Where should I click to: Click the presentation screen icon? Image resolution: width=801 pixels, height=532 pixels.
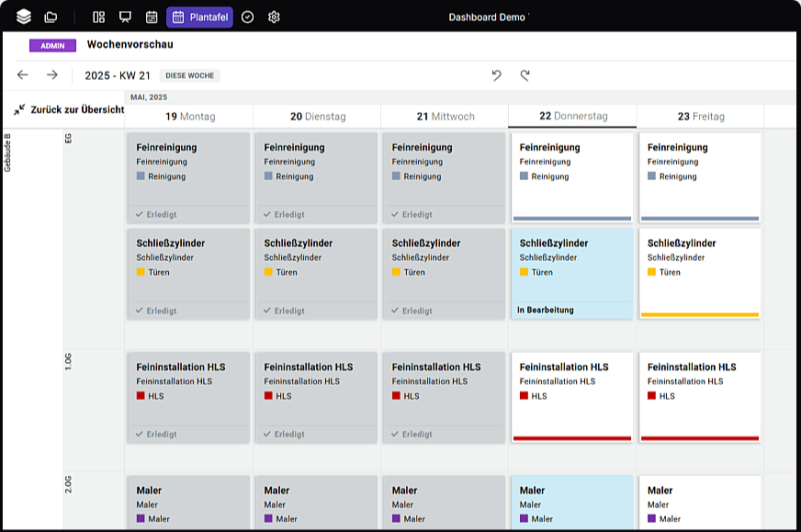[125, 17]
